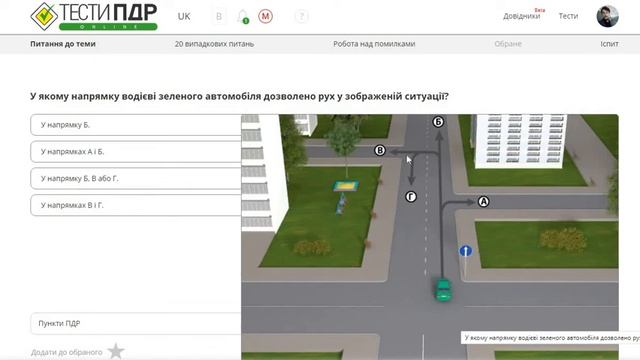Select the category B icon
Image resolution: width=640 pixels, height=360 pixels.
(x=219, y=16)
